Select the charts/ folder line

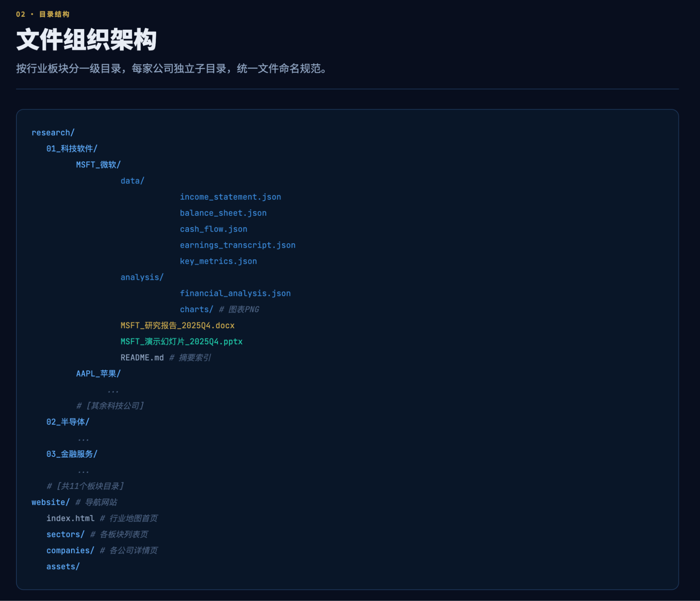click(196, 309)
